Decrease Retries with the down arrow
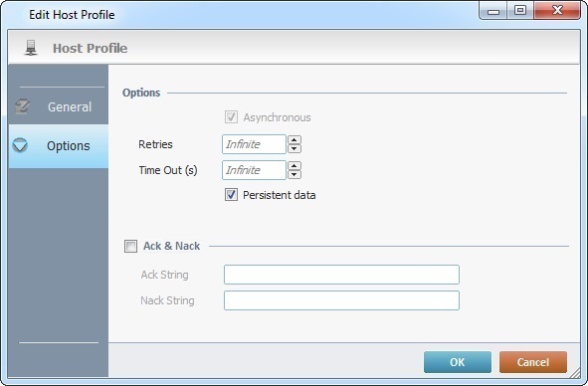 294,149
